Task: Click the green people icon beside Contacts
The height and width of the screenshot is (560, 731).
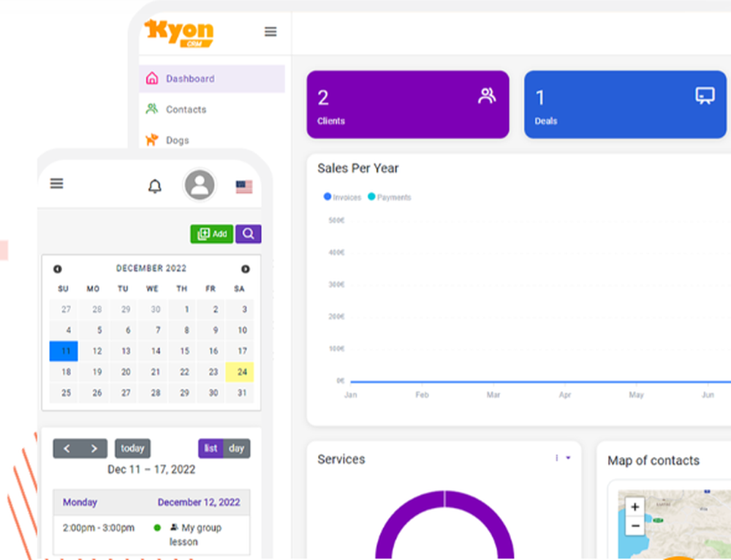Action: pos(152,109)
